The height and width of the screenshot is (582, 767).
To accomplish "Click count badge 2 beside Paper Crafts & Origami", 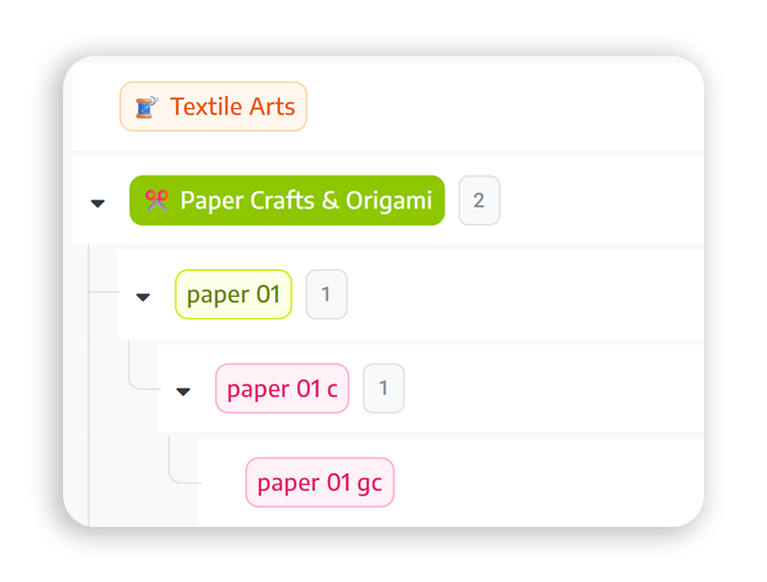I will click(479, 201).
